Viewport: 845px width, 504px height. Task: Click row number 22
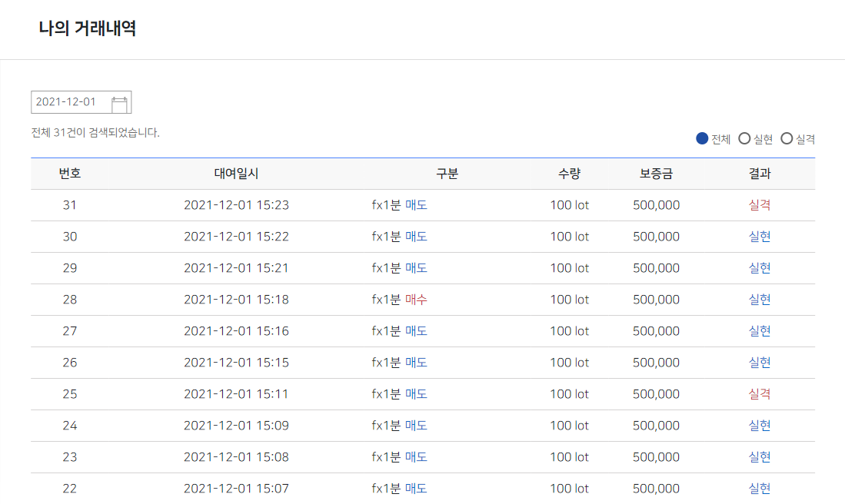click(69, 489)
